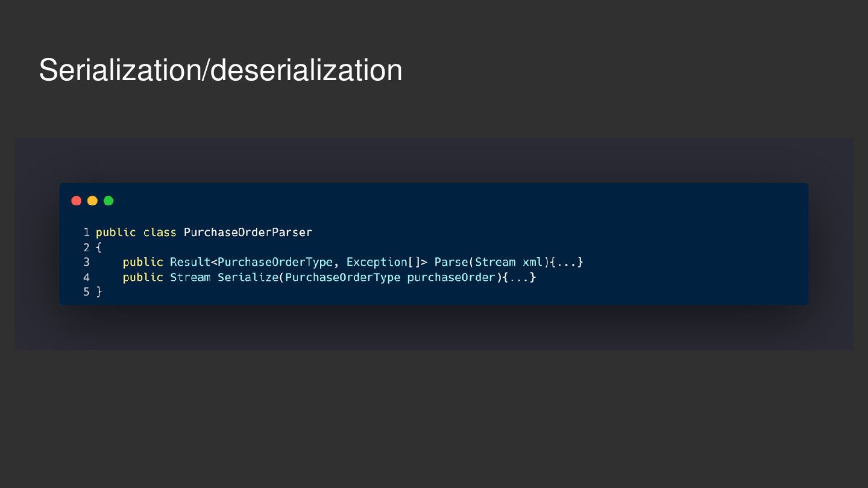Viewport: 868px width, 488px height.
Task: Select the slide title Serialization/deserialization
Action: pyautogui.click(x=221, y=70)
